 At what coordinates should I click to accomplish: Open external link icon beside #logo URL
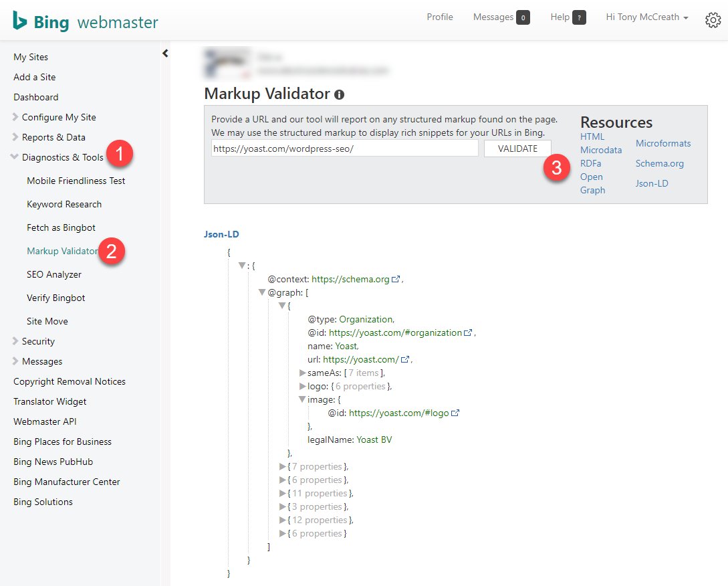pyautogui.click(x=455, y=413)
